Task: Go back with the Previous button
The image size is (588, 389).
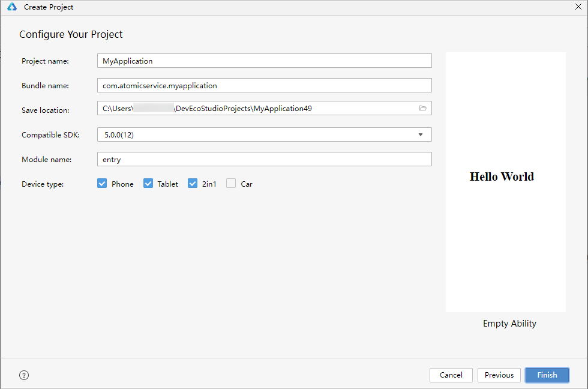Action: (x=499, y=375)
